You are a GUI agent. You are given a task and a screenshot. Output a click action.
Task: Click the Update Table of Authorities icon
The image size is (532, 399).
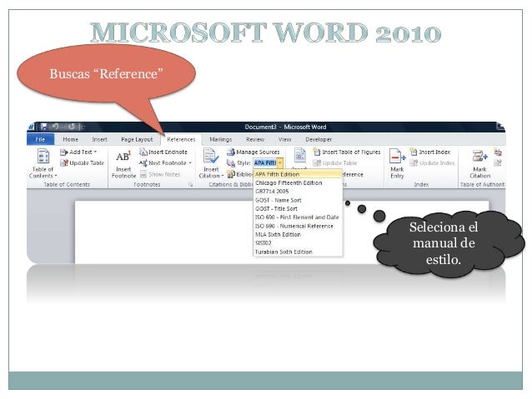498,163
